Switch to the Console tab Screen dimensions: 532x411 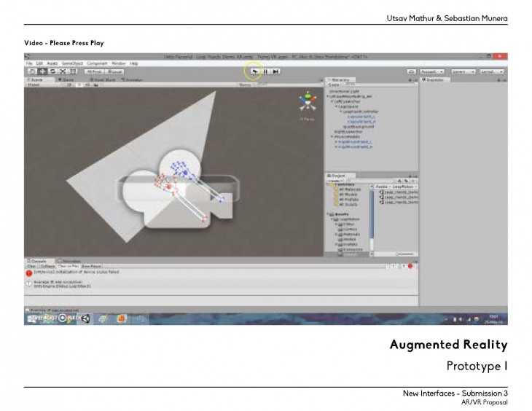(37, 261)
